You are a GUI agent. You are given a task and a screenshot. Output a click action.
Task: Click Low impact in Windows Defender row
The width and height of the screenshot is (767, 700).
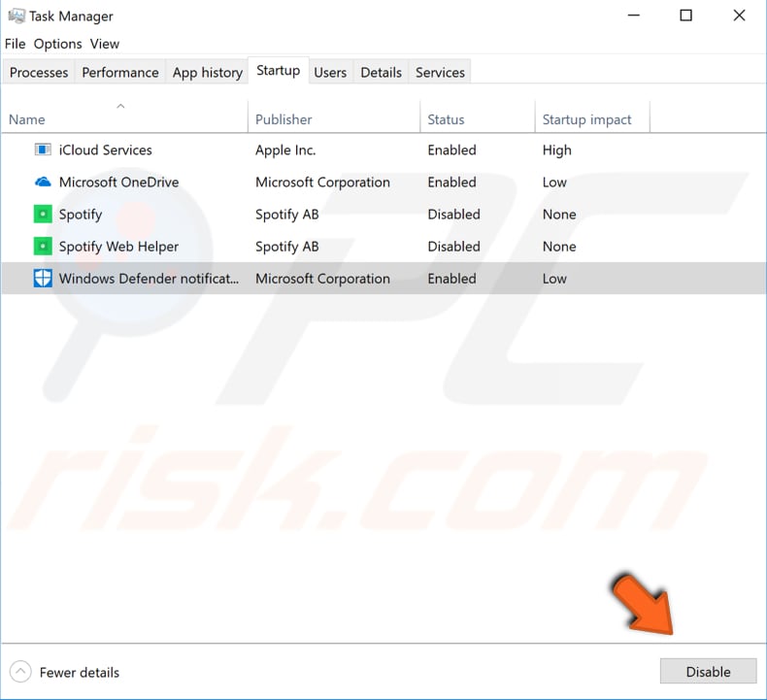[554, 279]
